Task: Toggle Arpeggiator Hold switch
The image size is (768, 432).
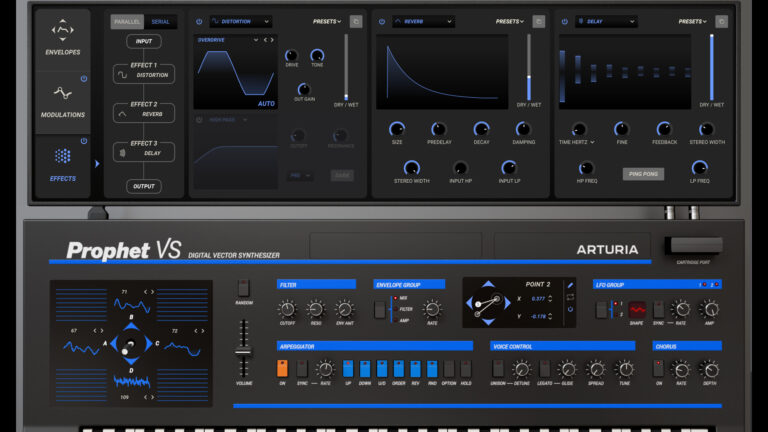Action: (x=466, y=368)
